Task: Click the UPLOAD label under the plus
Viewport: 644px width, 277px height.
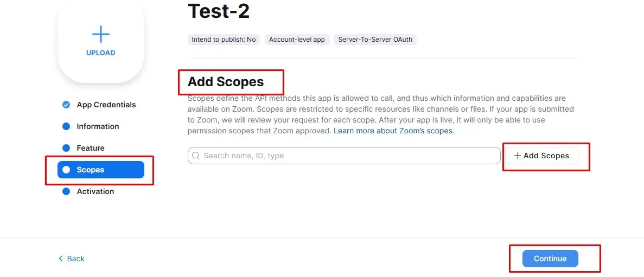Action: [x=101, y=53]
